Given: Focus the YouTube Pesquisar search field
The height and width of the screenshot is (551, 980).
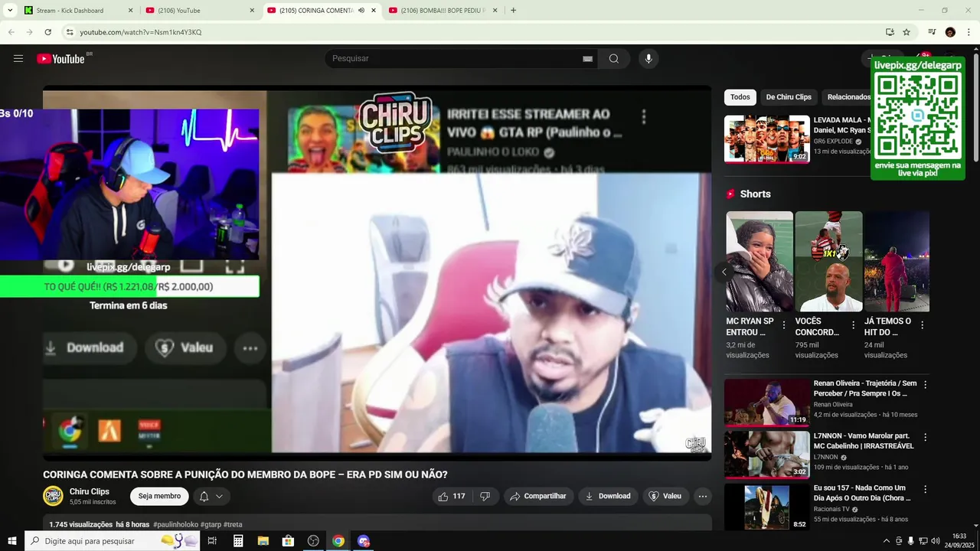Looking at the screenshot, I should [456, 59].
